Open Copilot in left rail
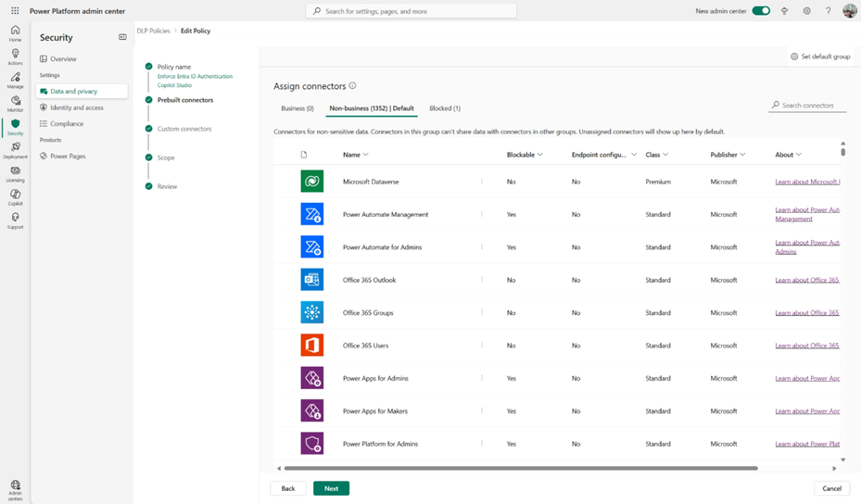 tap(16, 197)
